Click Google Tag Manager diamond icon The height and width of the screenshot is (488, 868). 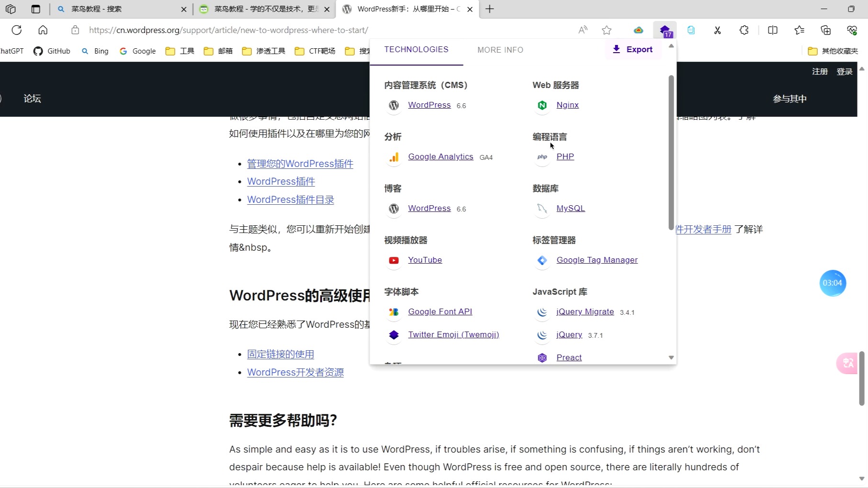coord(542,260)
